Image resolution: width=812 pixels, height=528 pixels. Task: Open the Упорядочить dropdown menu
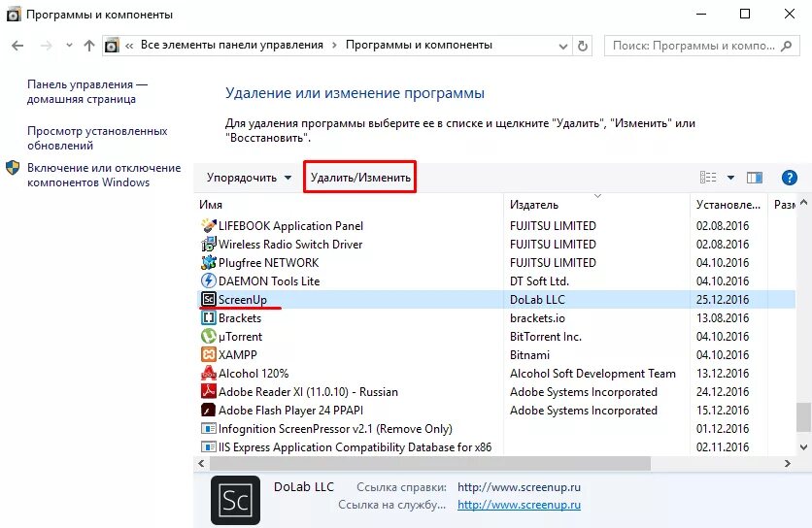coord(249,178)
